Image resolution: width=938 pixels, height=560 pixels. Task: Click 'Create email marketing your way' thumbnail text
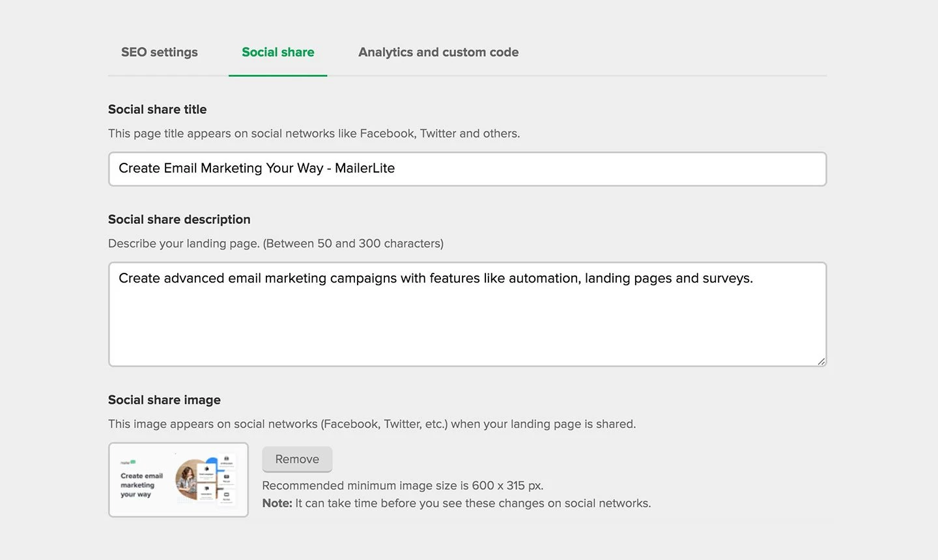[141, 485]
